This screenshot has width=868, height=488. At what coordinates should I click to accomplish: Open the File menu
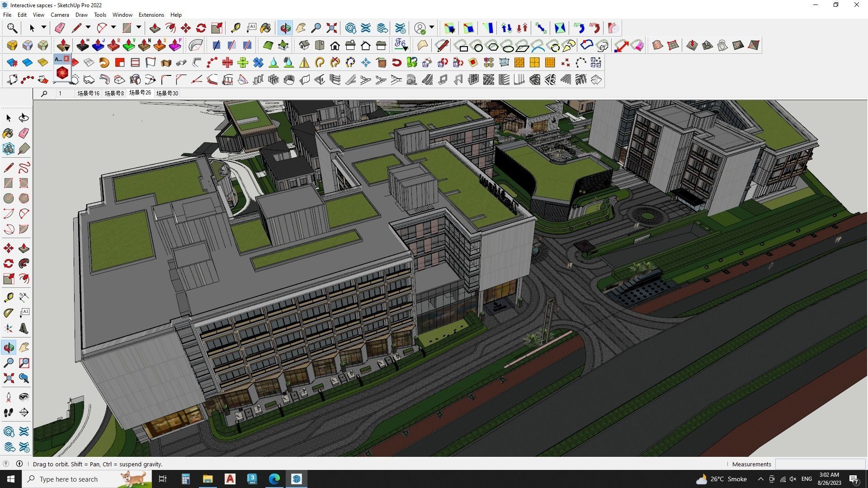click(7, 14)
